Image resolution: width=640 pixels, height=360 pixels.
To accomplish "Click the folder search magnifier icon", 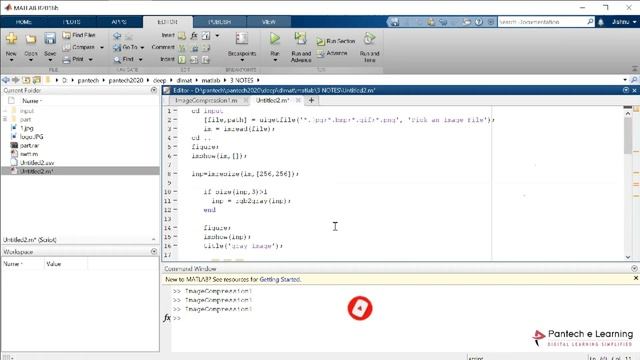I will pos(634,80).
